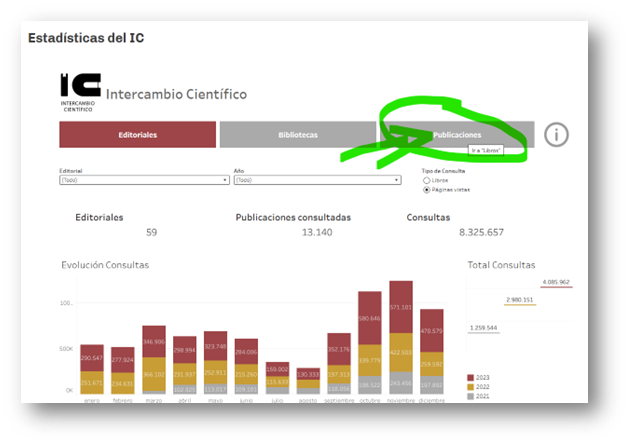The height and width of the screenshot is (445, 630).
Task: Click the 2021 legend color swatch
Action: (472, 396)
